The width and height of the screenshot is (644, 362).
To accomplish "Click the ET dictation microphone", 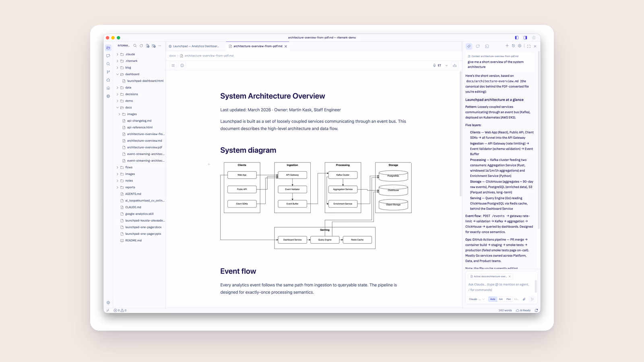I will 435,66.
